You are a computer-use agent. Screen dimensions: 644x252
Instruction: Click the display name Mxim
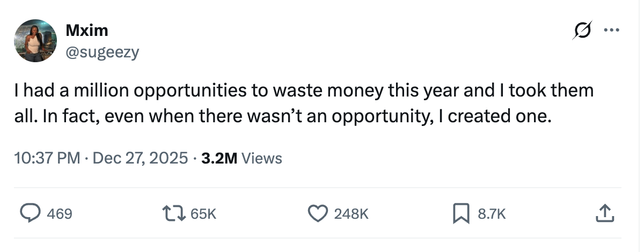pyautogui.click(x=86, y=31)
